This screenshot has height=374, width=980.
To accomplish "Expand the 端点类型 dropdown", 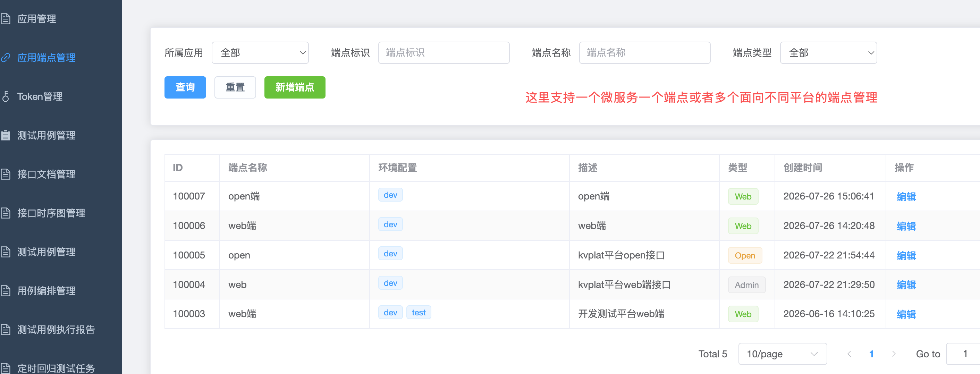I will tap(829, 53).
